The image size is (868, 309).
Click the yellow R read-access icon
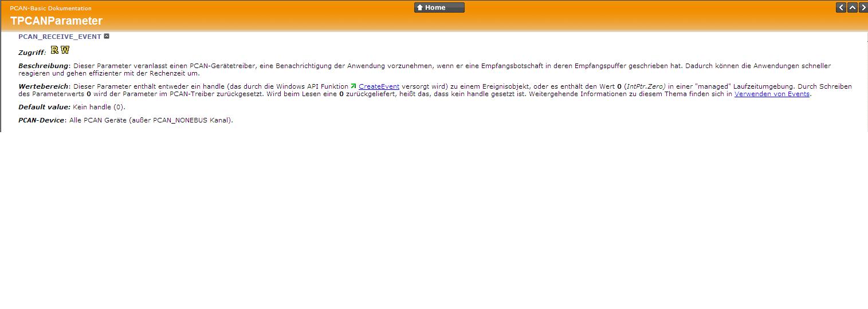pos(55,50)
